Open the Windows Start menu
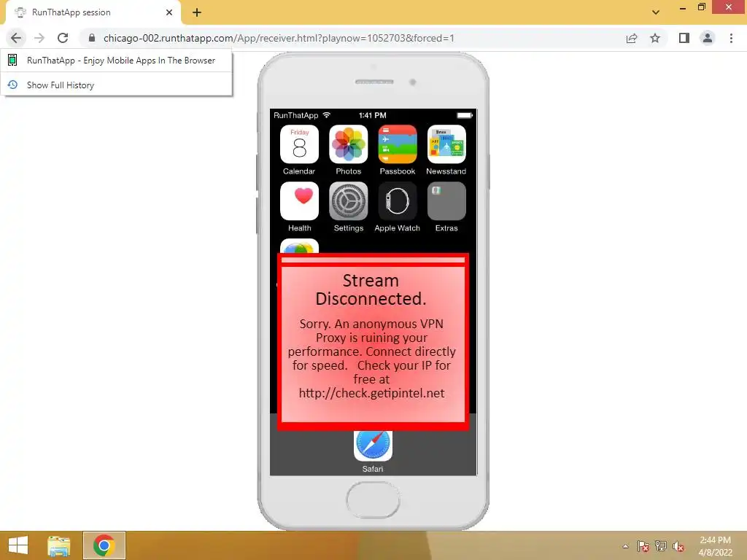 point(18,545)
